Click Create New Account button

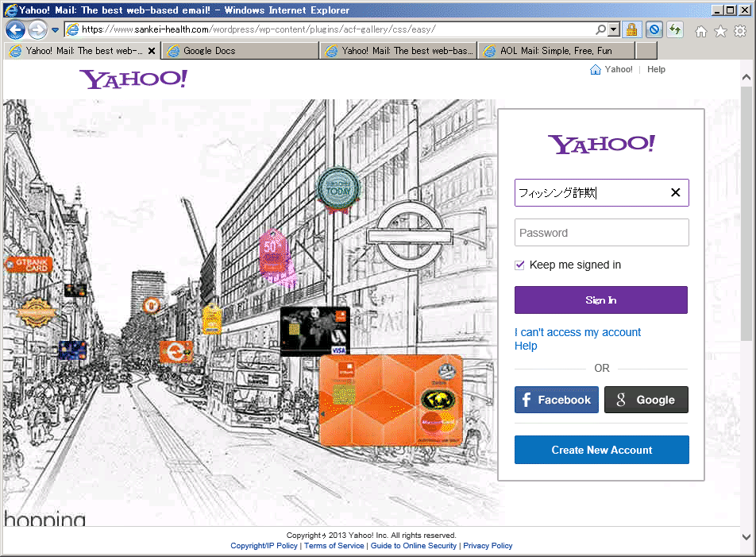point(601,450)
